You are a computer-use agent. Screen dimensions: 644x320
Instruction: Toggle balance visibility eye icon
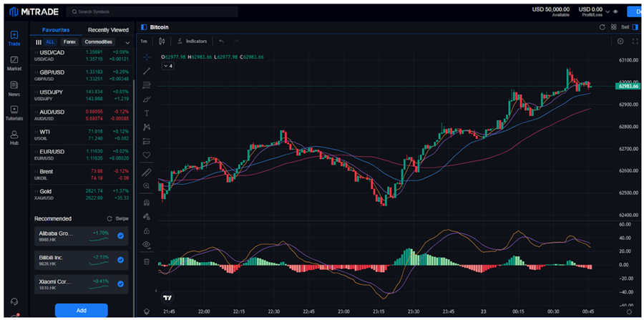click(x=615, y=11)
